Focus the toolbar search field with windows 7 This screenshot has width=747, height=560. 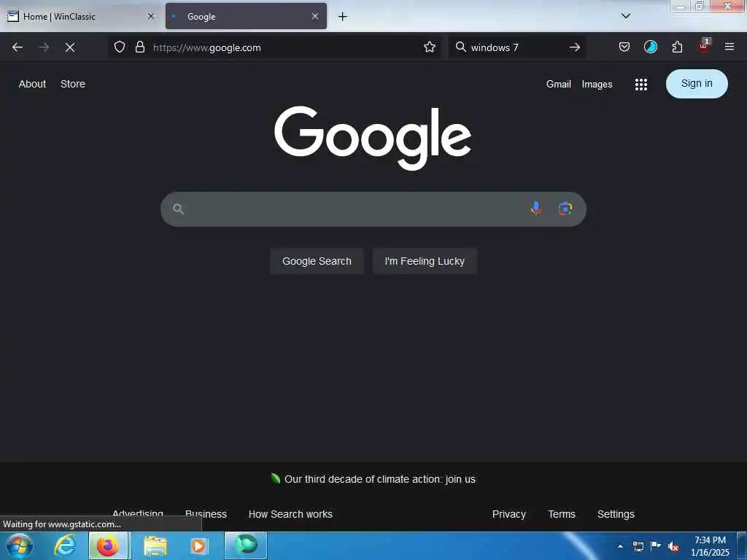[517, 47]
